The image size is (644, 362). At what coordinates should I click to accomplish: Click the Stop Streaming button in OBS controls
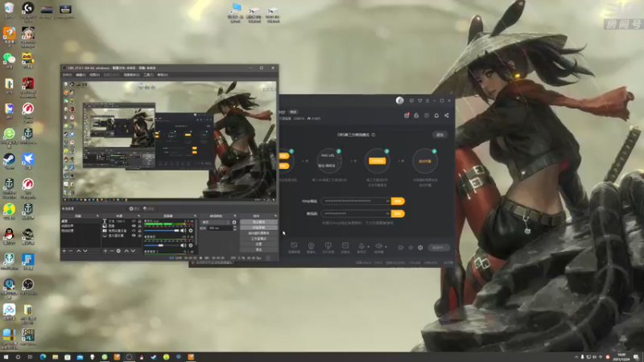click(x=258, y=222)
